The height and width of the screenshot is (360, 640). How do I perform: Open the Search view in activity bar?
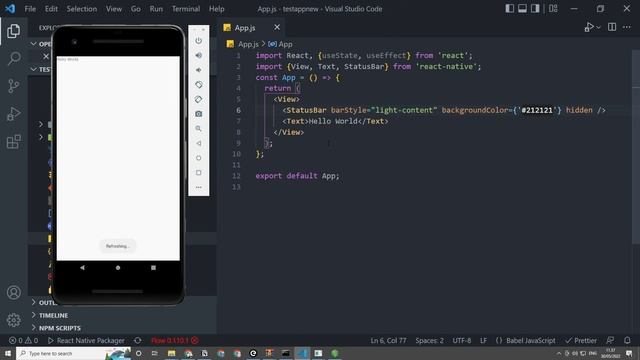pyautogui.click(x=14, y=58)
